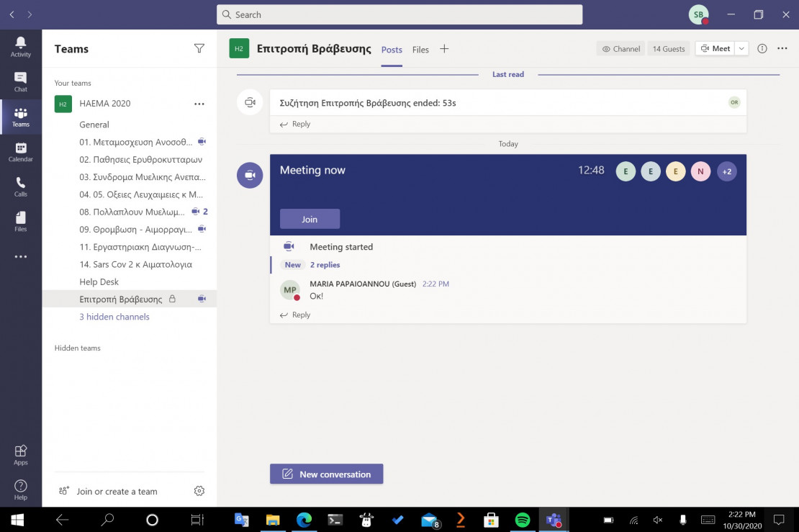The height and width of the screenshot is (532, 799).
Task: Open taskbar clock showing 2:22 PM
Action: pyautogui.click(x=742, y=520)
